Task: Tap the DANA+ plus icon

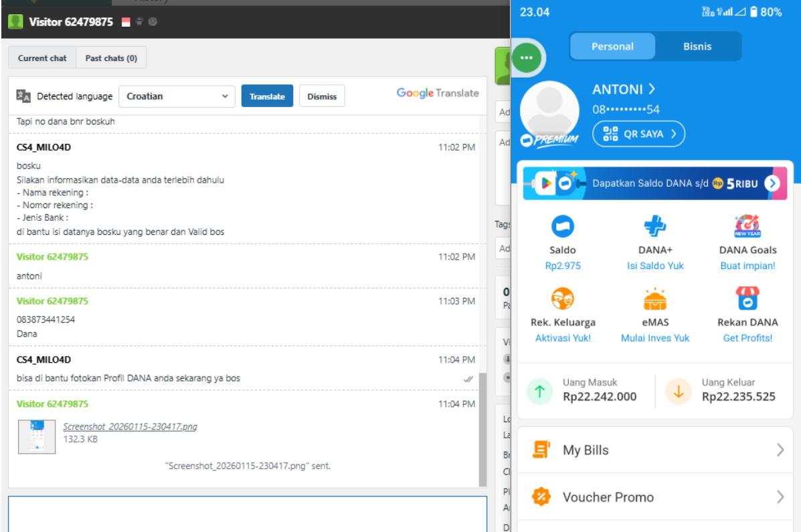Action: point(655,226)
